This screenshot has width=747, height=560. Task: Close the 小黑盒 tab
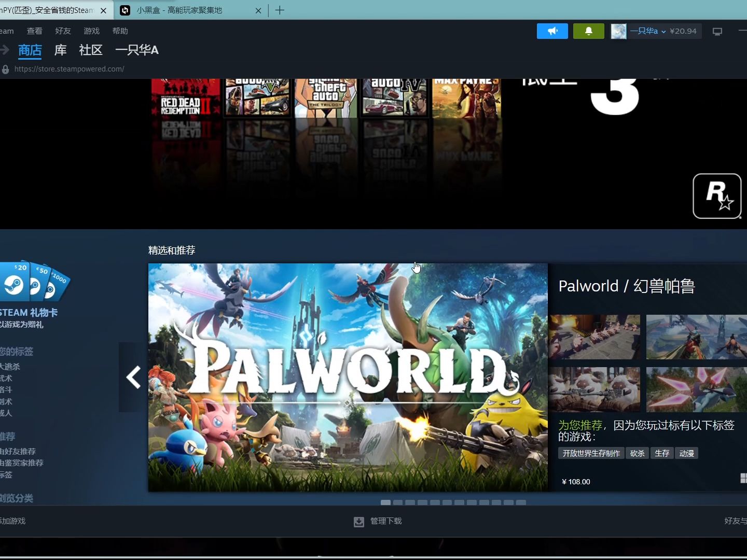[258, 10]
